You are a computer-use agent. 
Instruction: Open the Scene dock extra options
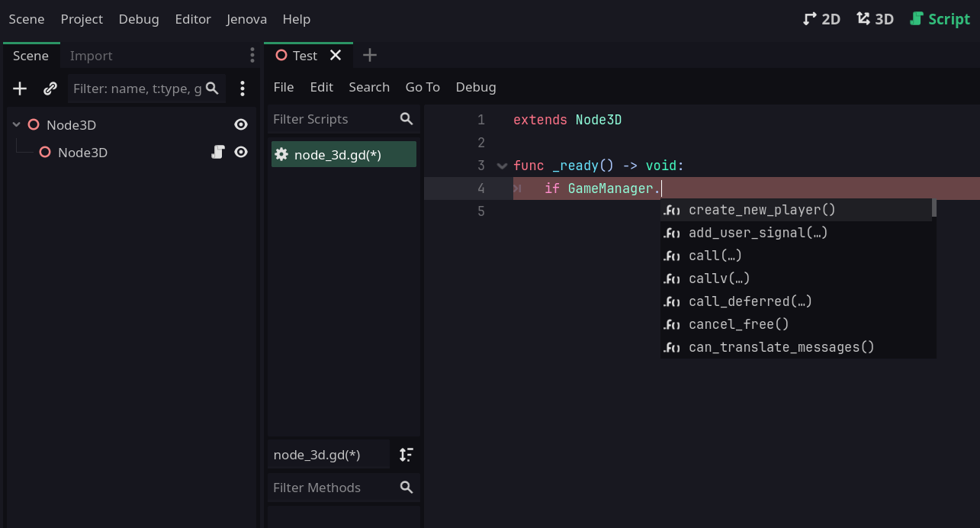(x=243, y=89)
